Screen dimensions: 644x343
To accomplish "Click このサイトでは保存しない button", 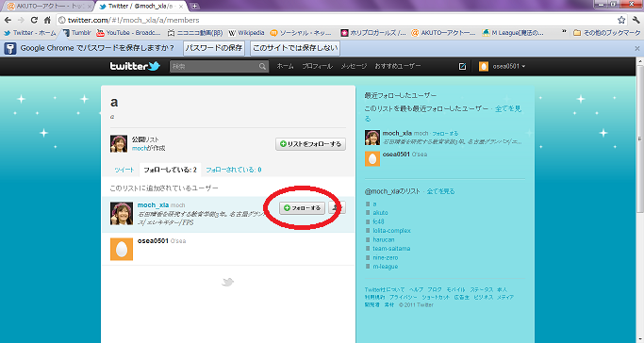I will (295, 48).
